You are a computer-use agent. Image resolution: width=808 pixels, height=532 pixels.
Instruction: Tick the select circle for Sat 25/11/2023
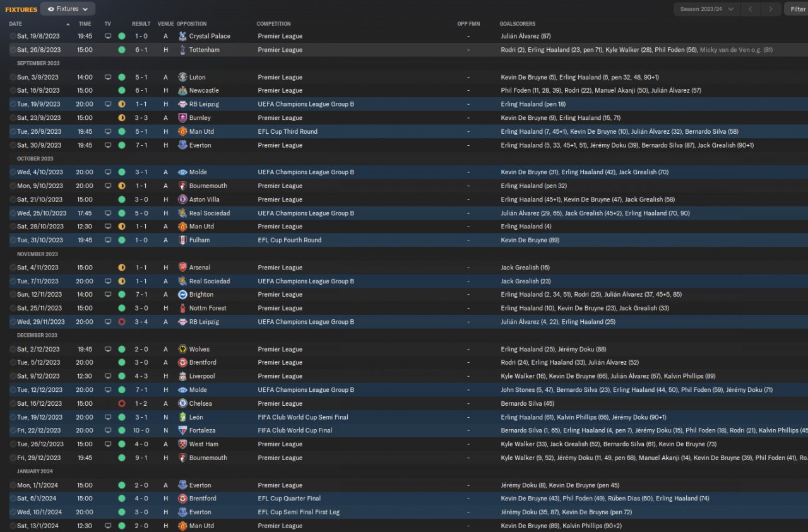pos(13,308)
